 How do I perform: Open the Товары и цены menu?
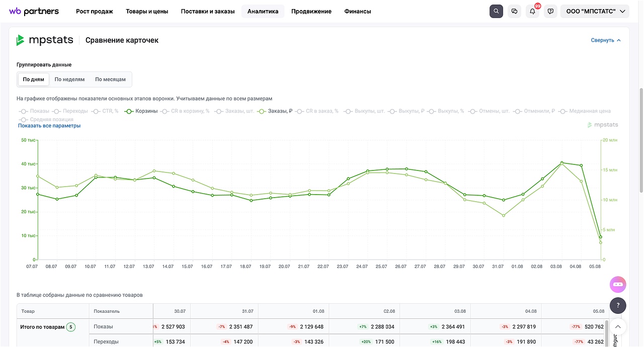coord(147,11)
